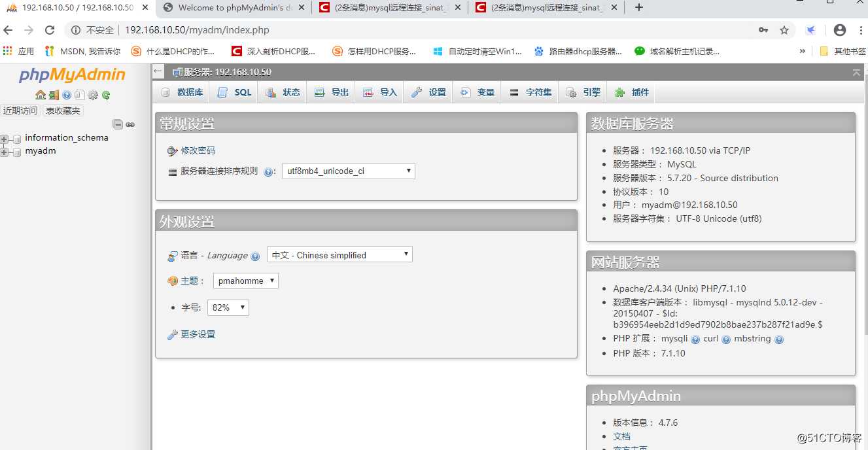Open MSDN, 我告诉你 bookmark

(83, 51)
